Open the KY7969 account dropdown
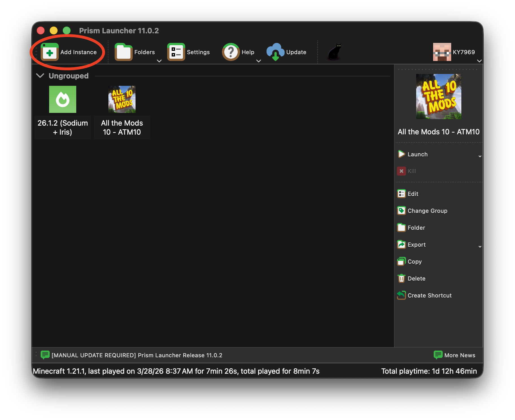Image resolution: width=515 pixels, height=420 pixels. coord(479,61)
